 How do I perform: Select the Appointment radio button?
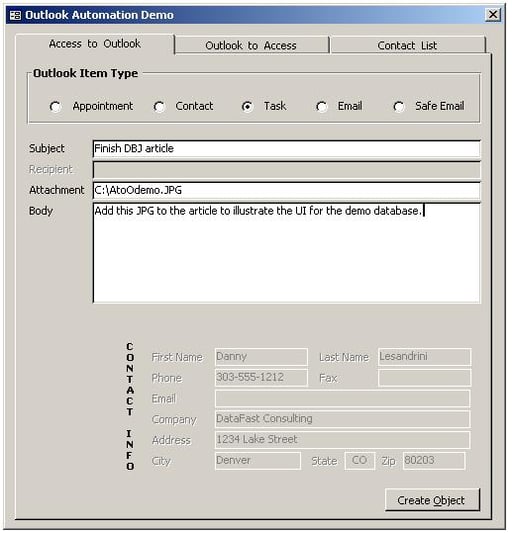(x=55, y=107)
